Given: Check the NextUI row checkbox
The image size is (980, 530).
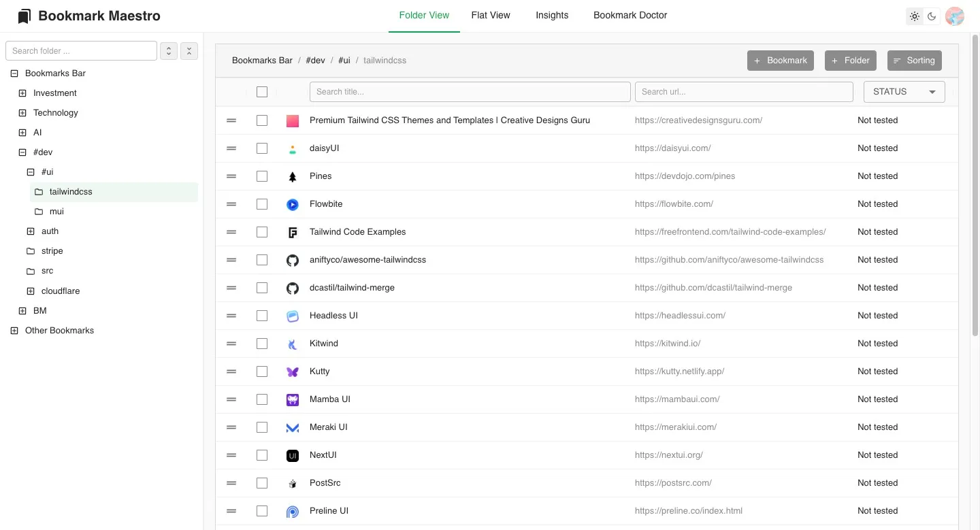Looking at the screenshot, I should (x=262, y=455).
